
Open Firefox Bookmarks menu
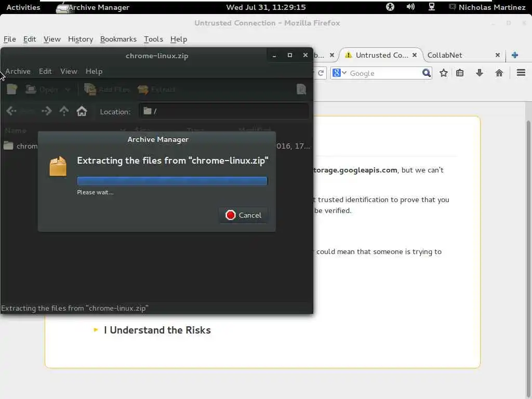tap(118, 39)
